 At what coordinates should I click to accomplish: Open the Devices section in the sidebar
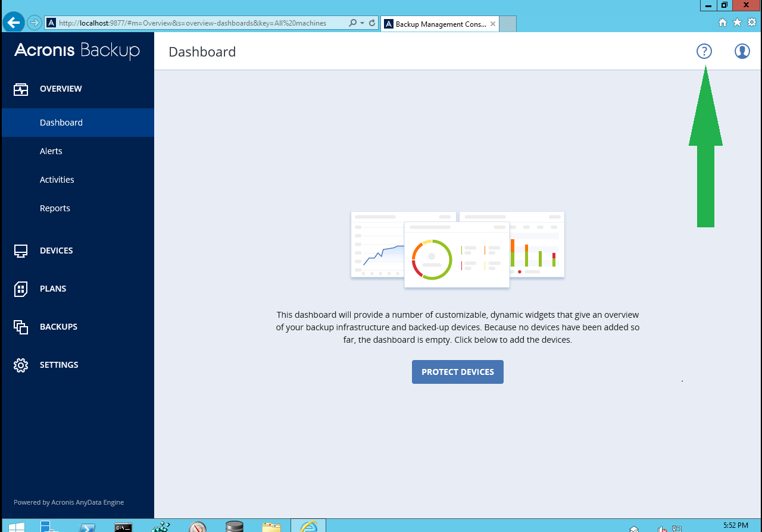click(56, 251)
